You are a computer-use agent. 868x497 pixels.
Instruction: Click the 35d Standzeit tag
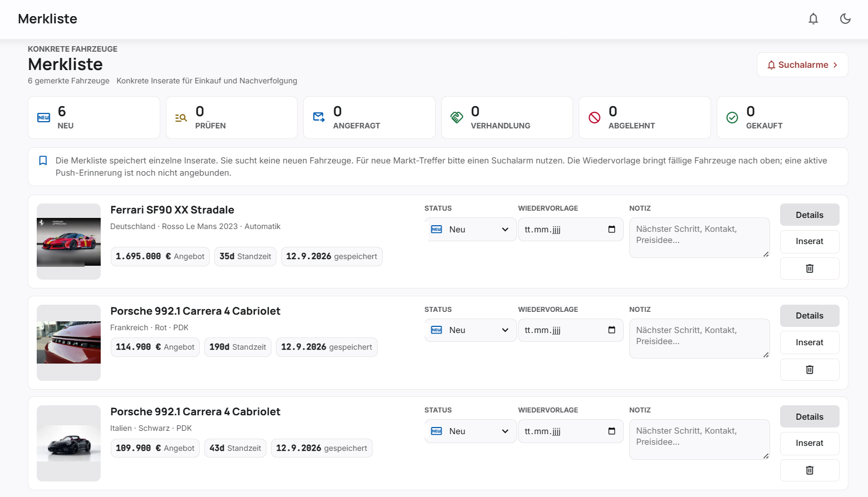coord(245,256)
